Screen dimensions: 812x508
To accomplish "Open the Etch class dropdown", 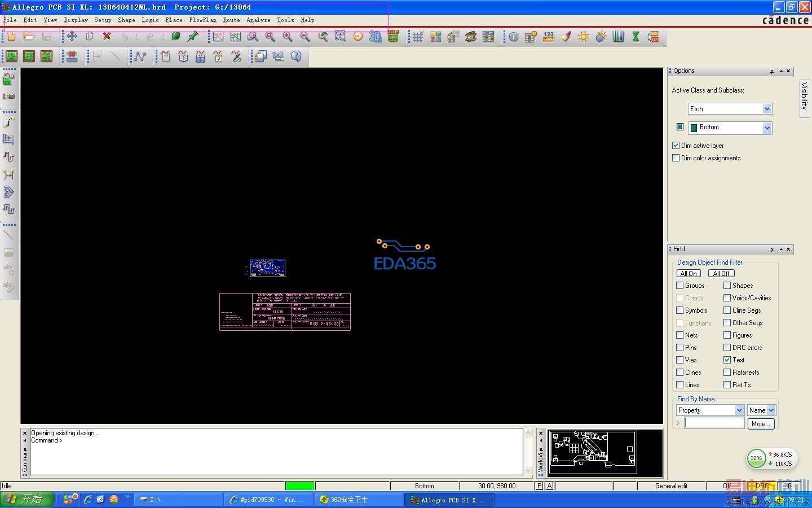I will pyautogui.click(x=767, y=109).
